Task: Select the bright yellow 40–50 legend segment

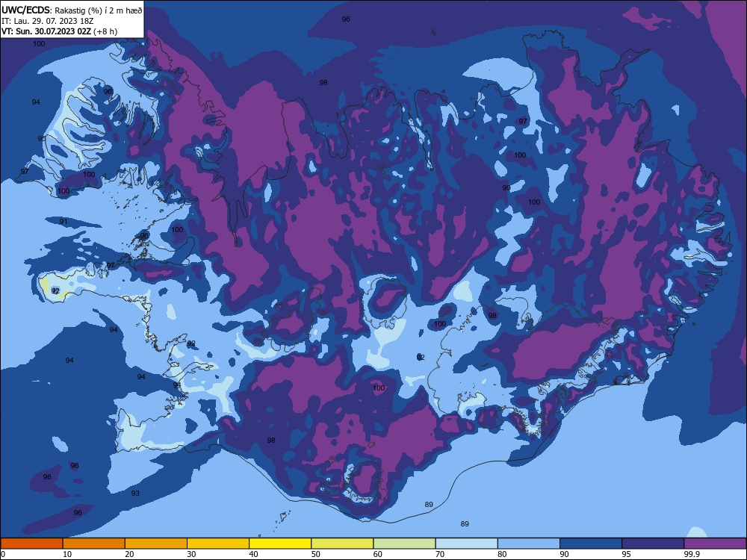Action: click(x=280, y=544)
